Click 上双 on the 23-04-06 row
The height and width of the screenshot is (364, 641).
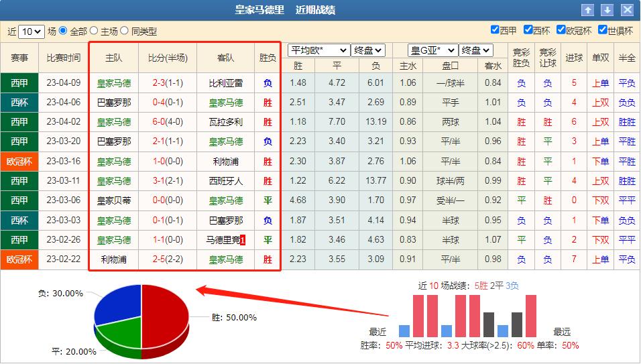pos(601,103)
